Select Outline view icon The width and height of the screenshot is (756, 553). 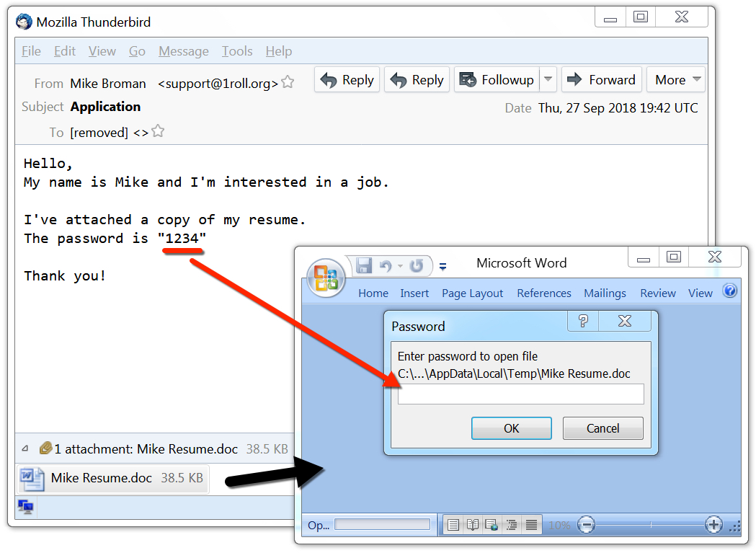coord(512,525)
